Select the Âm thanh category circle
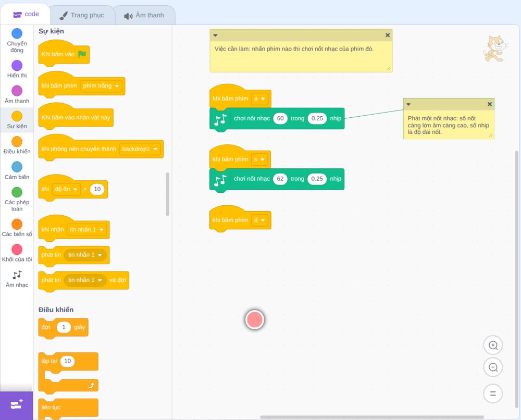The width and height of the screenshot is (521, 420). point(17,91)
